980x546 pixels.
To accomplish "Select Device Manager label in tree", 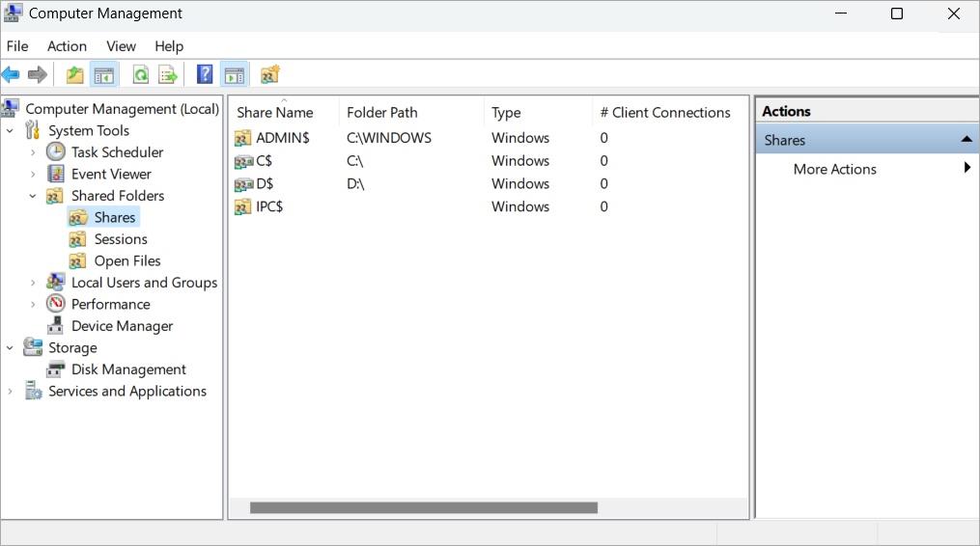I will [x=122, y=326].
